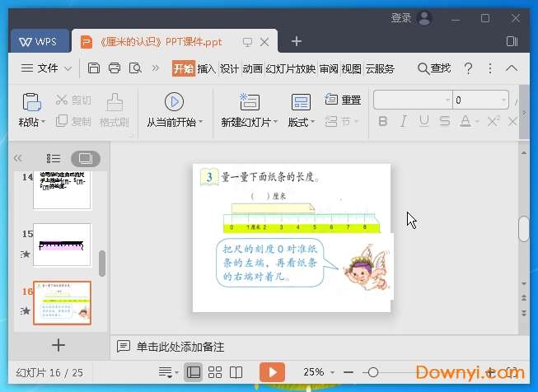Screen dimensions: 538x392
Task: Add a new document tab with plus
Action: coord(296,41)
